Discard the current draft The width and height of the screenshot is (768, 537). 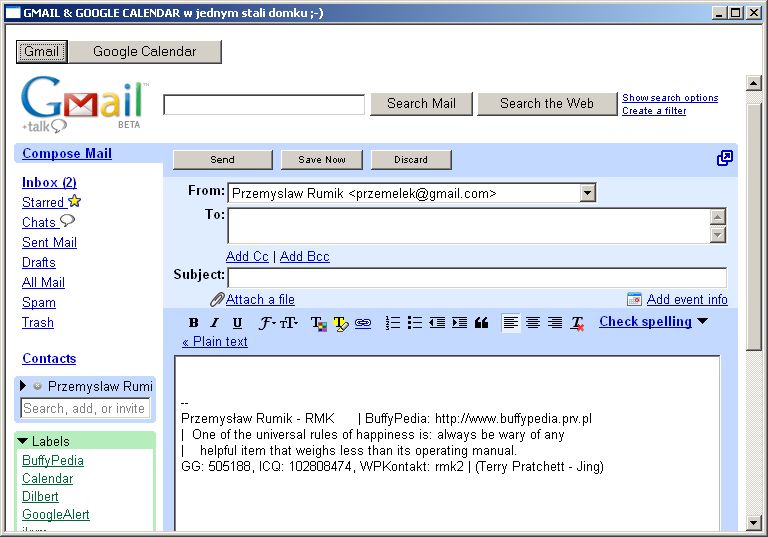tap(410, 160)
